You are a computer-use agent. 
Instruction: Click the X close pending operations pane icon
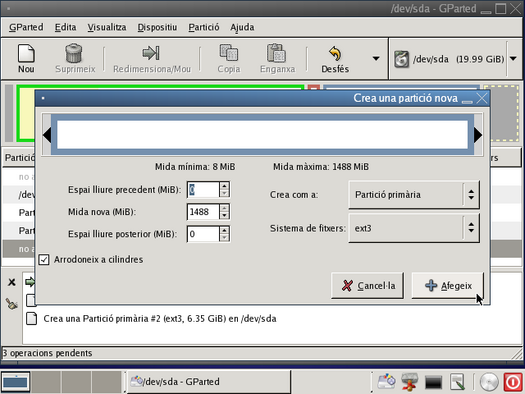(x=12, y=282)
